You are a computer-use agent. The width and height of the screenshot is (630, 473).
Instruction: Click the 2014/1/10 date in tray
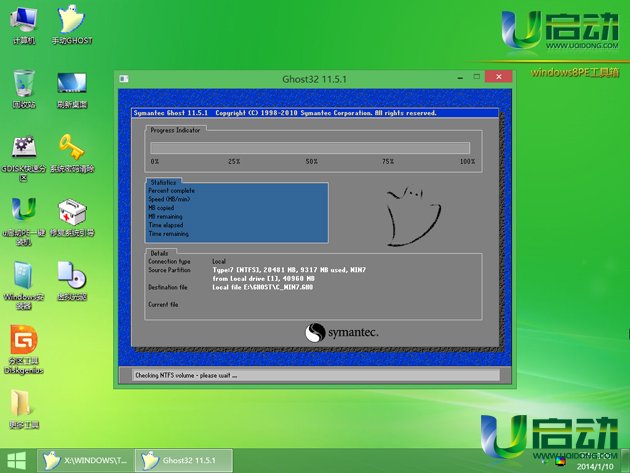click(x=595, y=467)
